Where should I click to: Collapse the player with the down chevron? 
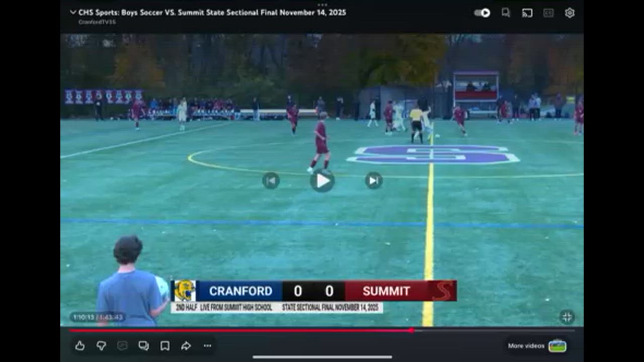coord(73,13)
